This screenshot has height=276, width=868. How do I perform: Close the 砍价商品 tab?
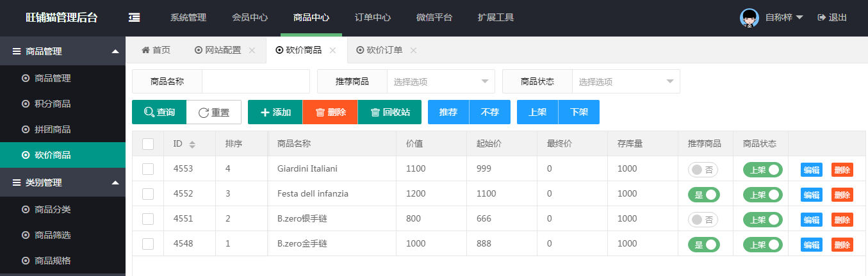pyautogui.click(x=332, y=51)
